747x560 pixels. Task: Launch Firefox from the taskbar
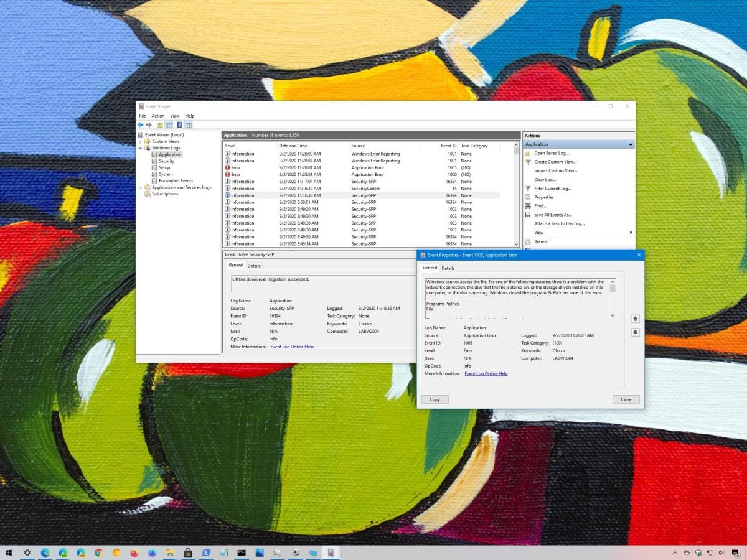coord(134,553)
